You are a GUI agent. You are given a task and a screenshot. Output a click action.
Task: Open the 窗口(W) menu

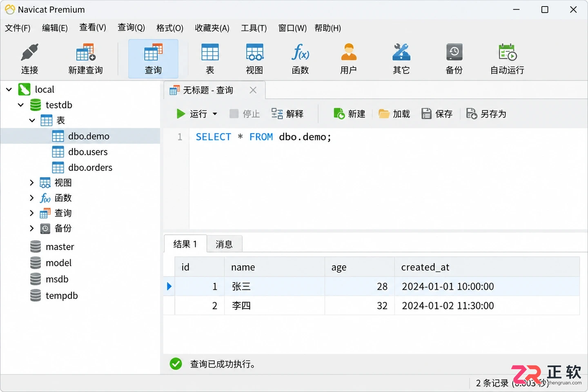[x=292, y=28]
